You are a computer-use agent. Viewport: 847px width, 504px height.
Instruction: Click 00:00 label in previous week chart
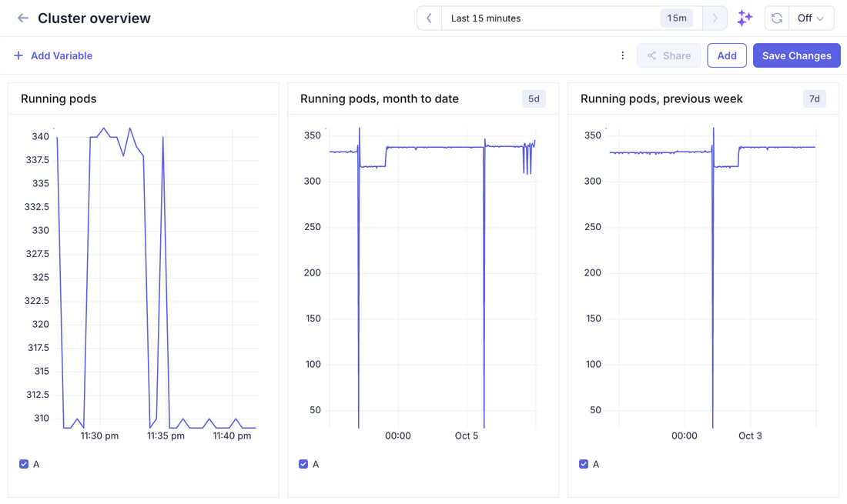(684, 436)
